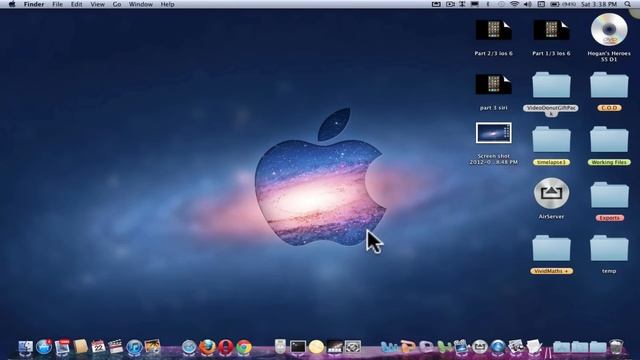Select the VideoDonutGiftPack folder
640x360 pixels.
pos(551,94)
